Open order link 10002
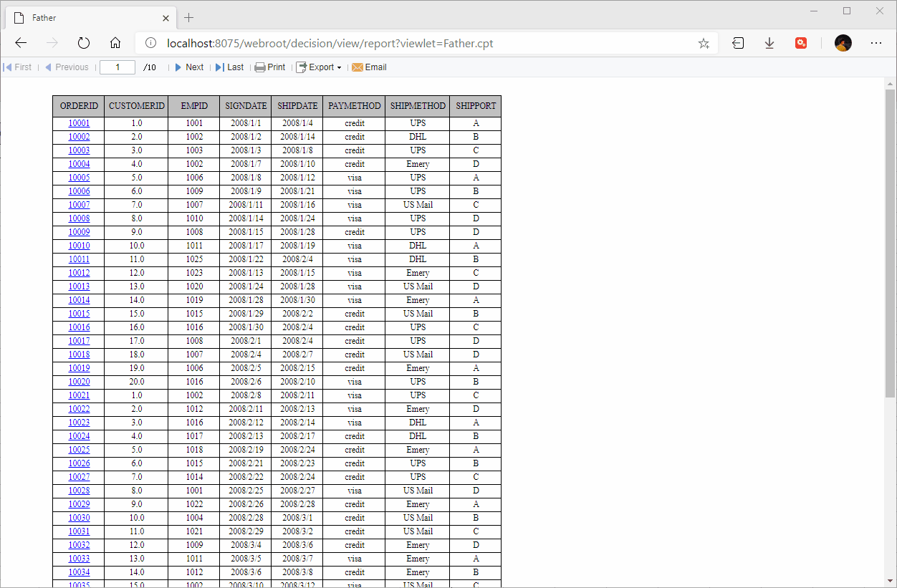Viewport: 897px width, 588px height. pyautogui.click(x=79, y=137)
